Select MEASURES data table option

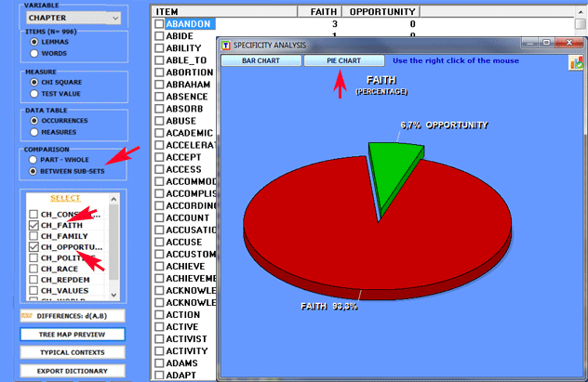pyautogui.click(x=34, y=132)
